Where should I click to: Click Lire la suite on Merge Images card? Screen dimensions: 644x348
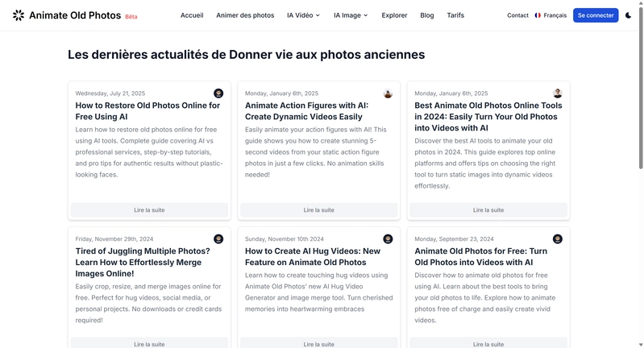click(149, 343)
